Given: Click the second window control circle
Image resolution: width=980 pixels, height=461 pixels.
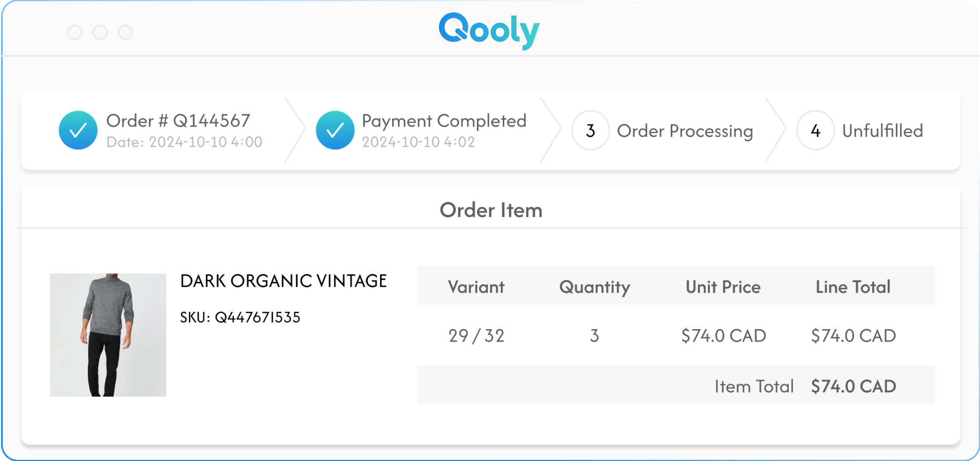Looking at the screenshot, I should point(100,33).
